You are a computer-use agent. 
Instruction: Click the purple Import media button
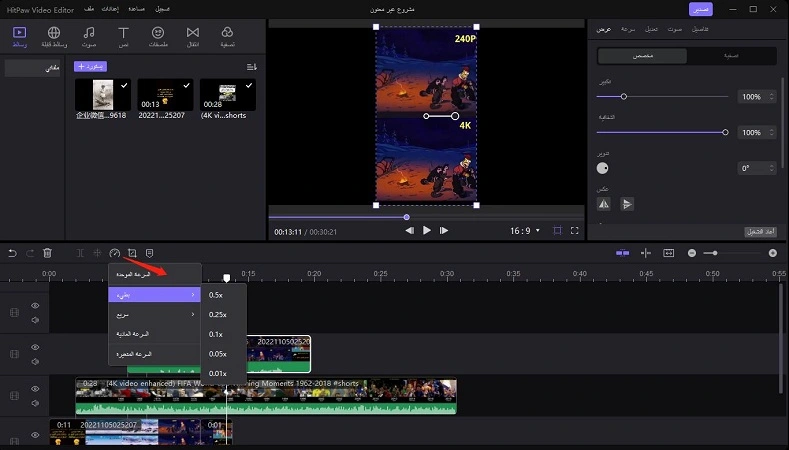coord(91,66)
